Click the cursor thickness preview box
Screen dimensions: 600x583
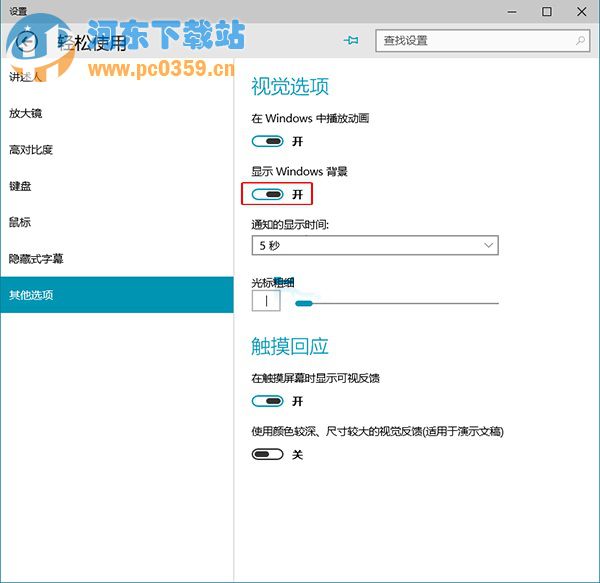[266, 301]
